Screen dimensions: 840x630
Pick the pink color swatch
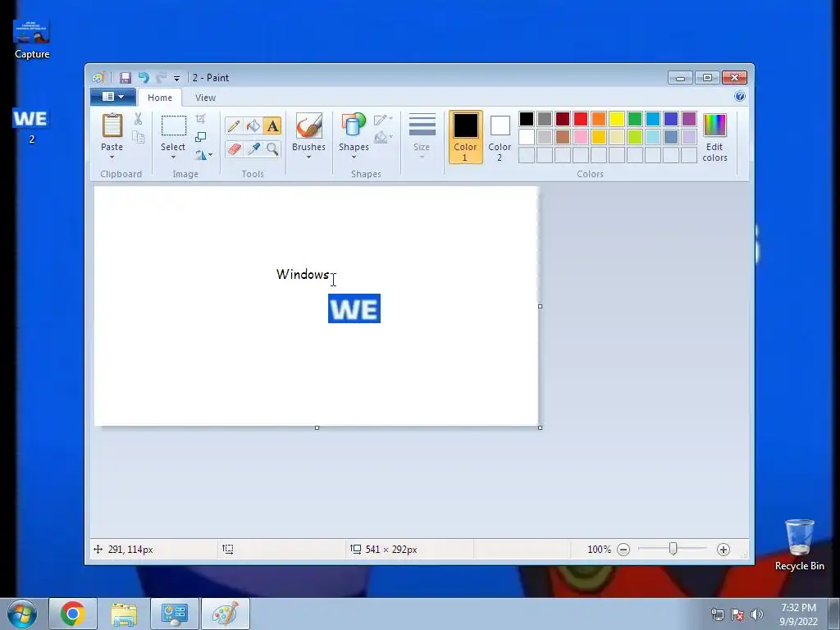click(x=581, y=137)
